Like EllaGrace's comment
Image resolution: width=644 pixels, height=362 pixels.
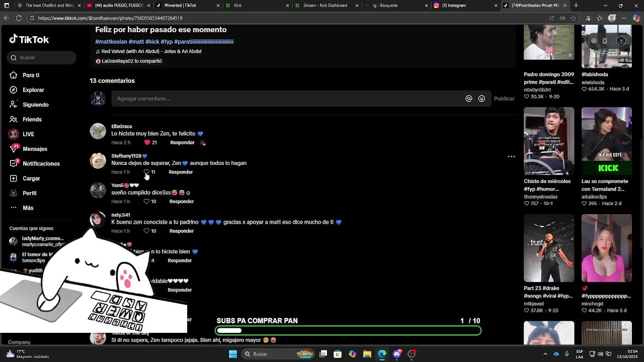pos(147,143)
